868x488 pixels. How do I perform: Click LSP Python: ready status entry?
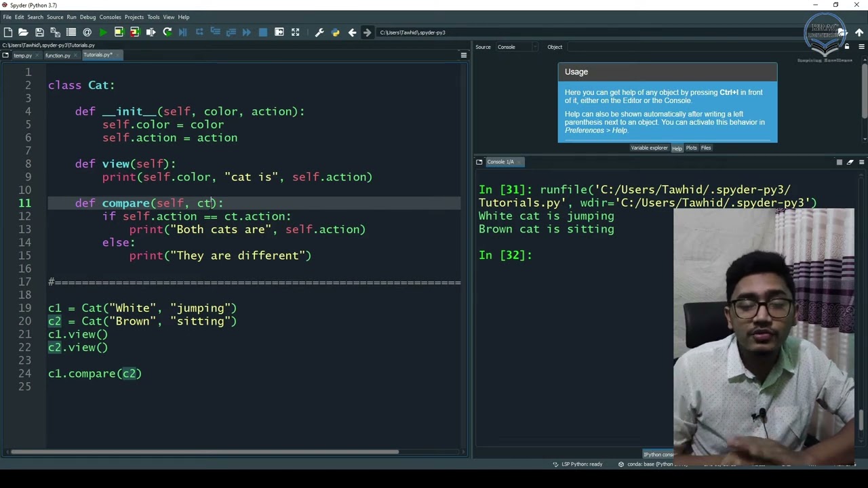click(x=577, y=464)
